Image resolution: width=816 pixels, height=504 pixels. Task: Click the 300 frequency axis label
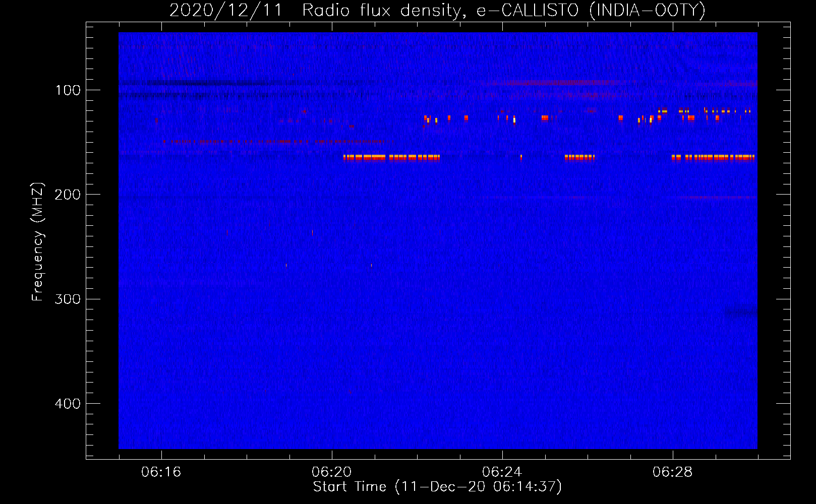(x=68, y=299)
